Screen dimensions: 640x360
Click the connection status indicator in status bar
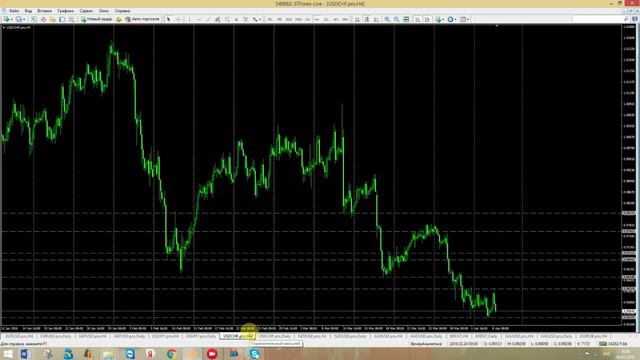click(612, 344)
